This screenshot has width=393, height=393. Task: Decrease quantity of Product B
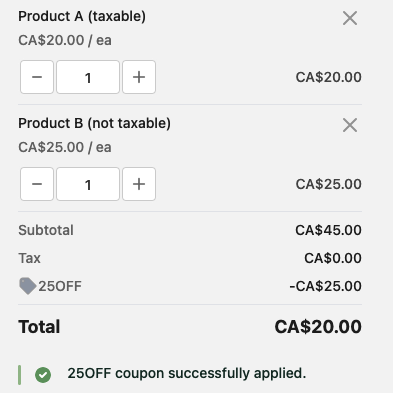point(37,184)
